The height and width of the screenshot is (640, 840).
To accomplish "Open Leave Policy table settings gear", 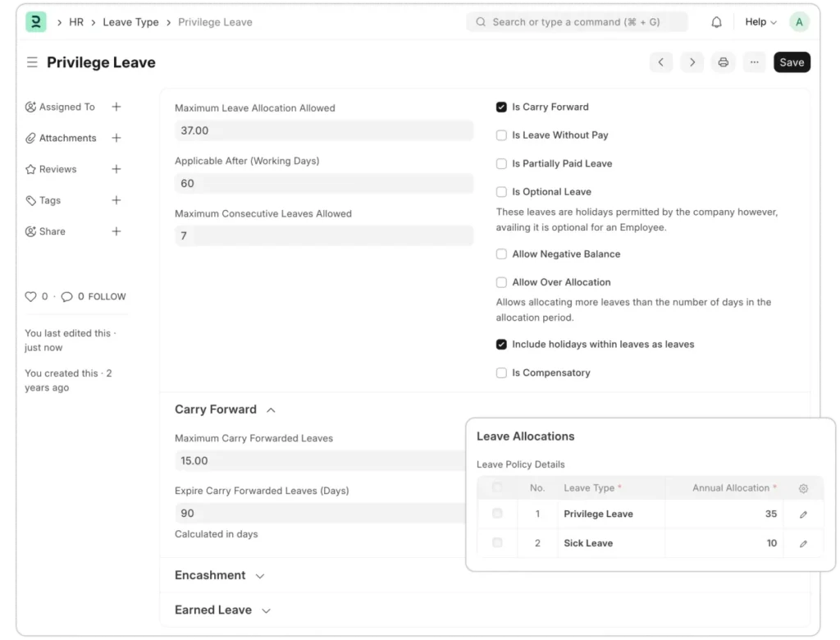I will (803, 488).
